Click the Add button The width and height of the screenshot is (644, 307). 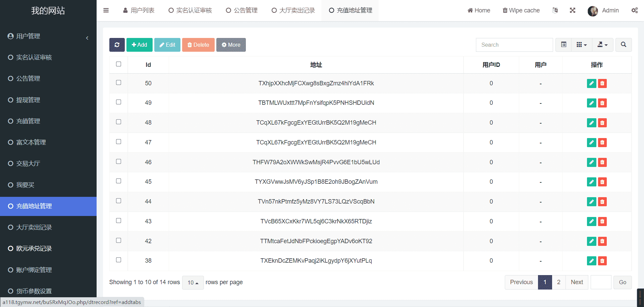[x=139, y=45]
